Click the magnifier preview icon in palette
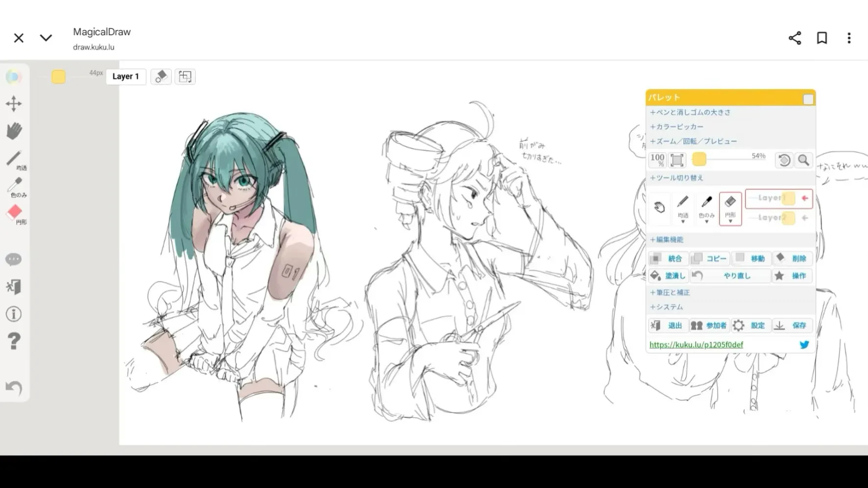Screen dimensions: 868x488 tap(803, 160)
